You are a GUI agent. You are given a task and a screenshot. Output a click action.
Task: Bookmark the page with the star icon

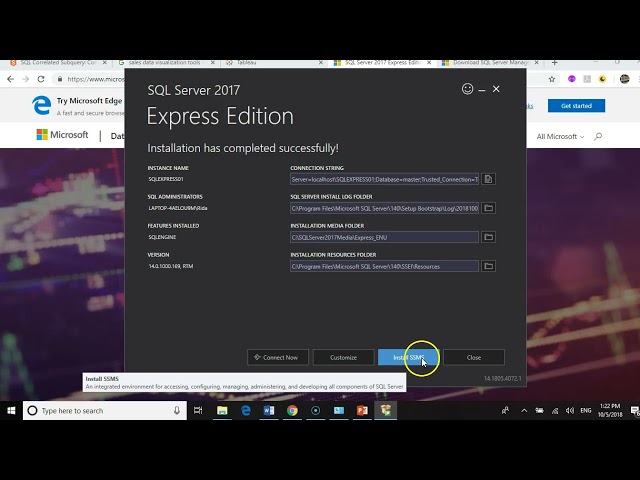552,79
